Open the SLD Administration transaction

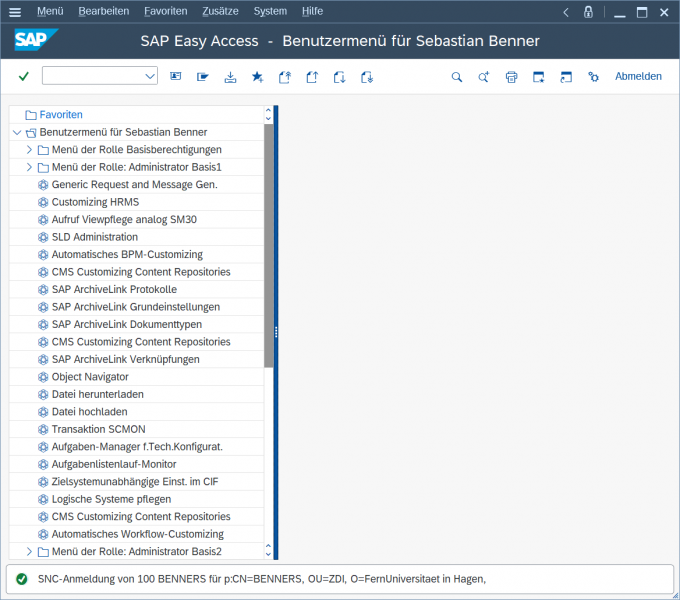tap(94, 237)
